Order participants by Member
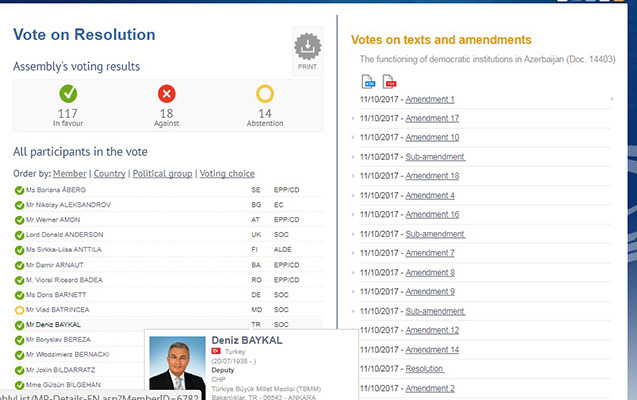The image size is (637, 400). tap(69, 174)
